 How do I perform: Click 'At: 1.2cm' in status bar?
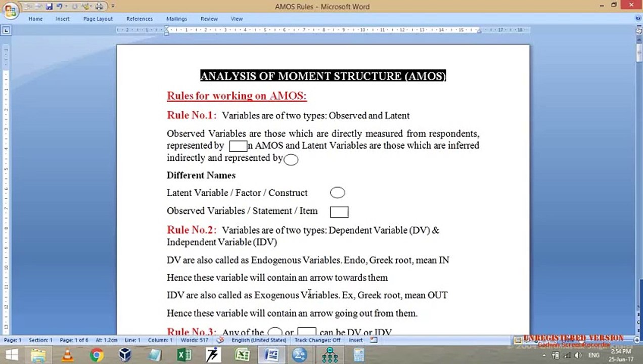tap(106, 340)
